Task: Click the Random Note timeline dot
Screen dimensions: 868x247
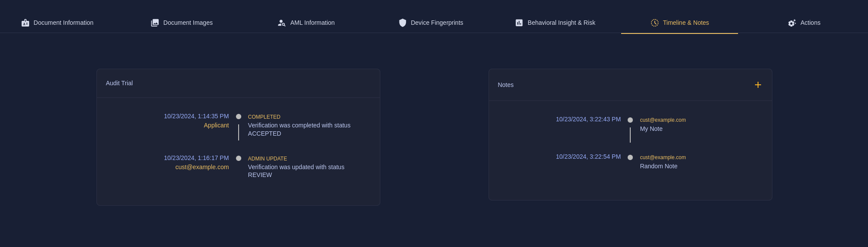Action: point(630,157)
